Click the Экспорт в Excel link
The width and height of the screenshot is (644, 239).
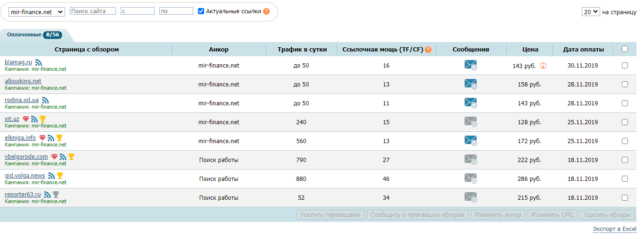(x=614, y=229)
